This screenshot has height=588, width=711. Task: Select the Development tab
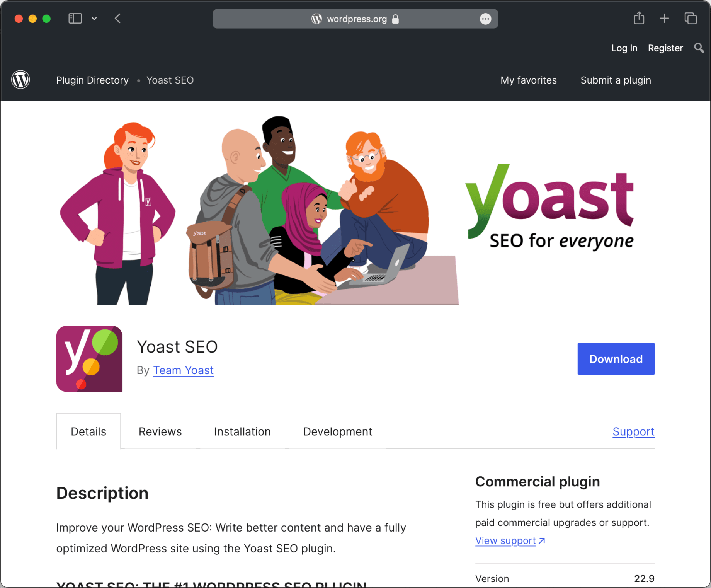coord(337,431)
